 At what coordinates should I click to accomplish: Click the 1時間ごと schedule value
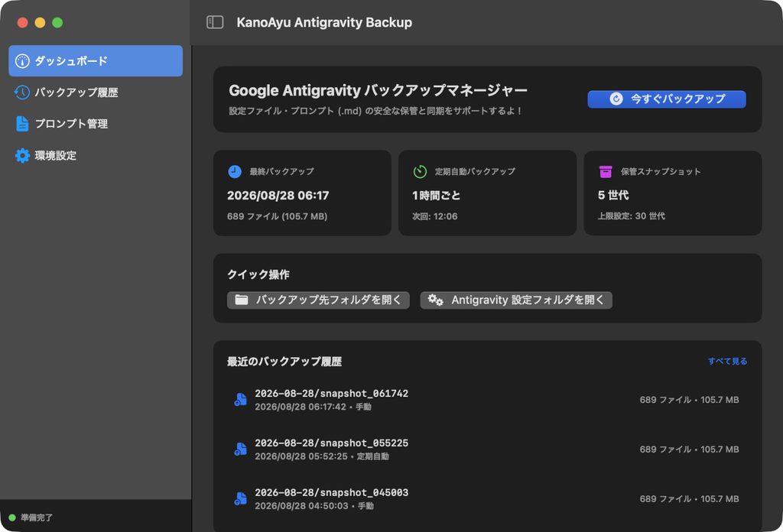437,195
